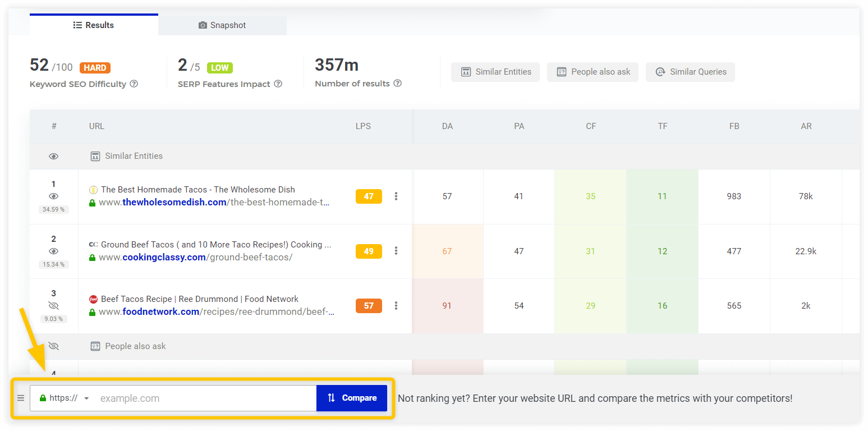This screenshot has height=431, width=868.
Task: Click LPS badge 47
Action: click(369, 196)
